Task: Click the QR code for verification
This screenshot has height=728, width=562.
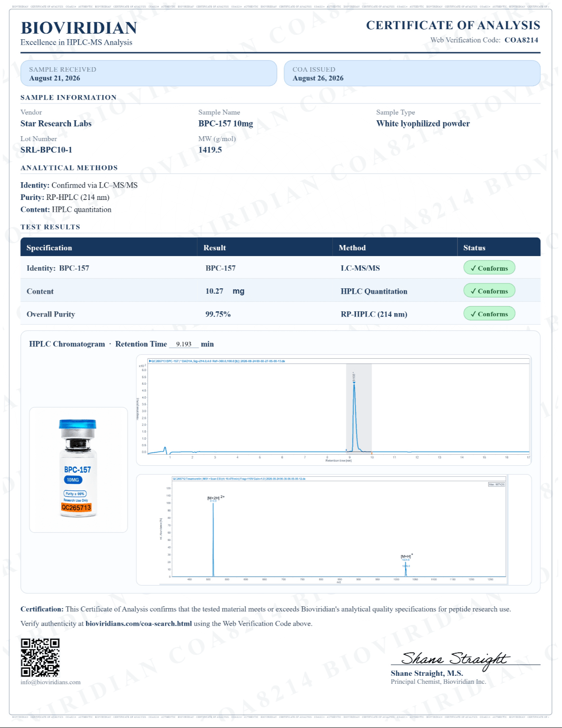Action: click(x=40, y=657)
